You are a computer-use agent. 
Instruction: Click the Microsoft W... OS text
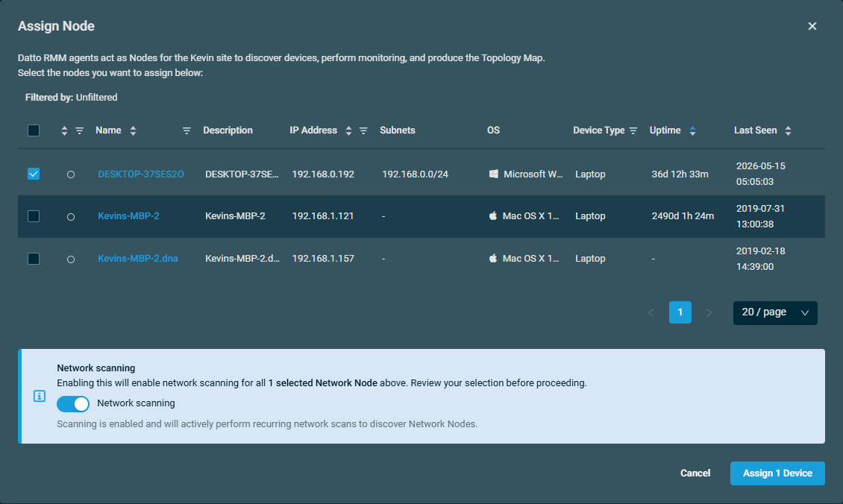click(533, 174)
